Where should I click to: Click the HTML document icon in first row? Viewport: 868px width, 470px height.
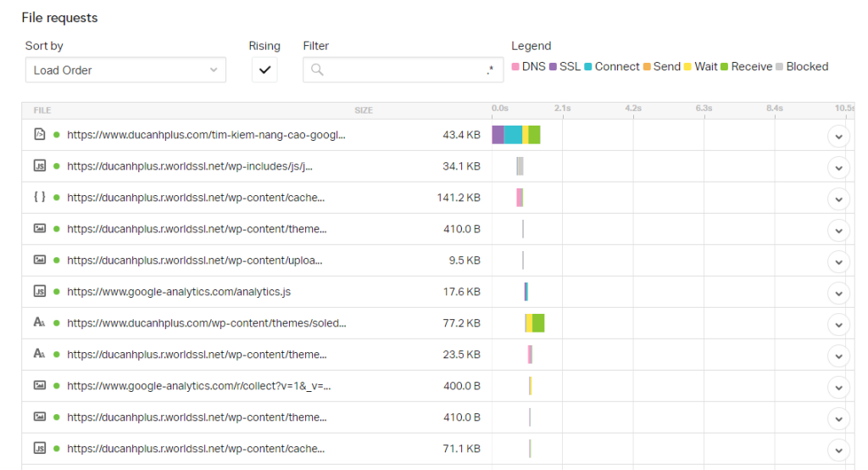[x=39, y=135]
